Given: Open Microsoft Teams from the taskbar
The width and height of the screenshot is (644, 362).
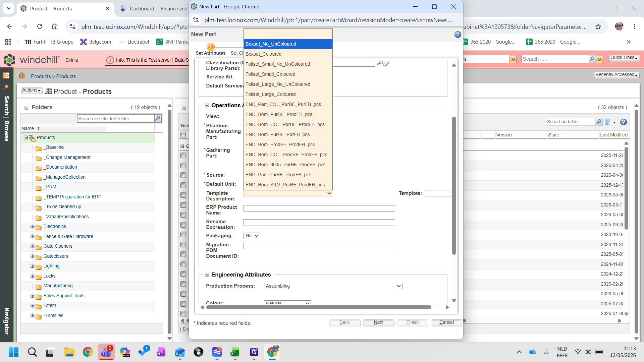Looking at the screenshot, I should [106, 352].
